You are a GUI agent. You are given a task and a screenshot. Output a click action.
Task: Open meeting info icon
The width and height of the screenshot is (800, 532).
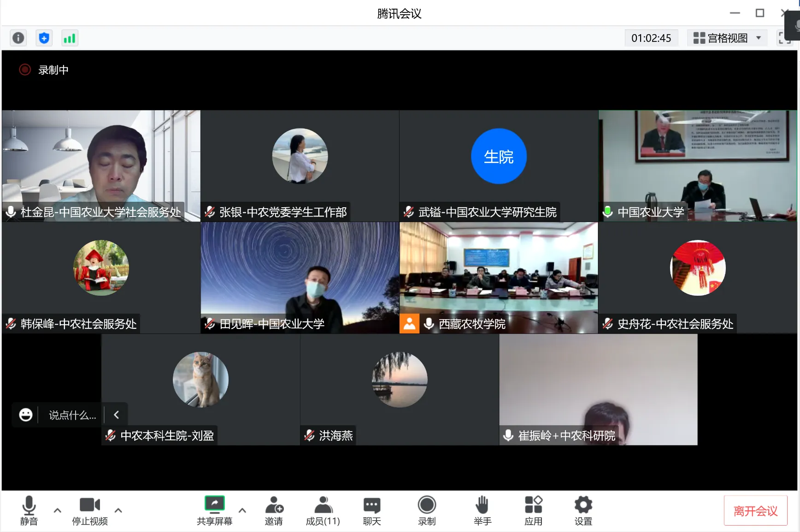point(18,38)
